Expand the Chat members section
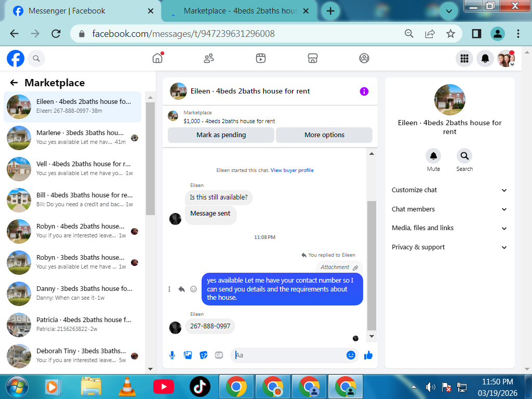 [449, 209]
